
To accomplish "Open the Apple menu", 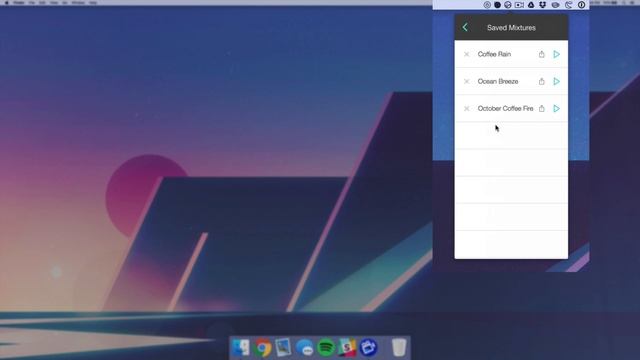I will (7, 3).
